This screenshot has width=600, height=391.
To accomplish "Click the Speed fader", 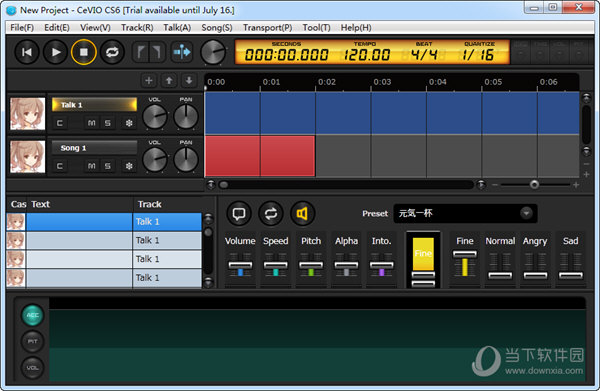I will tap(276, 264).
